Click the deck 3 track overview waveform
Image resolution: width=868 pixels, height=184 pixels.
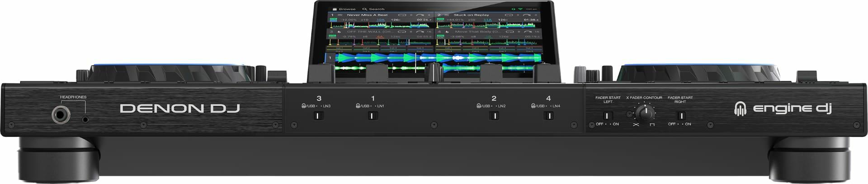click(381, 42)
